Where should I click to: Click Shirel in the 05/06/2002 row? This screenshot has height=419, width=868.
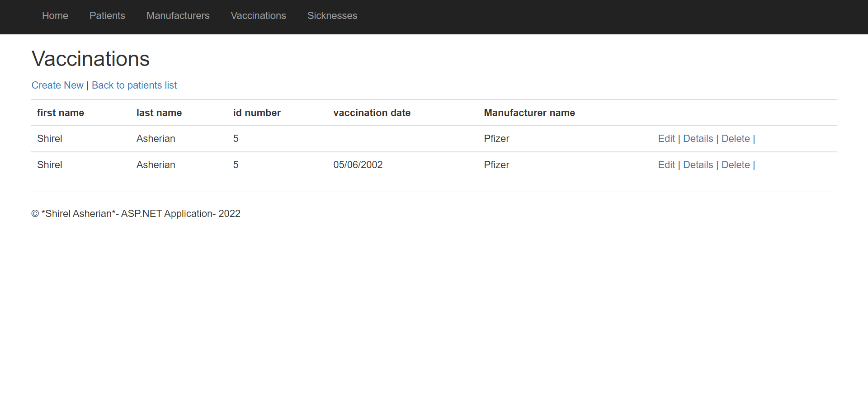50,165
